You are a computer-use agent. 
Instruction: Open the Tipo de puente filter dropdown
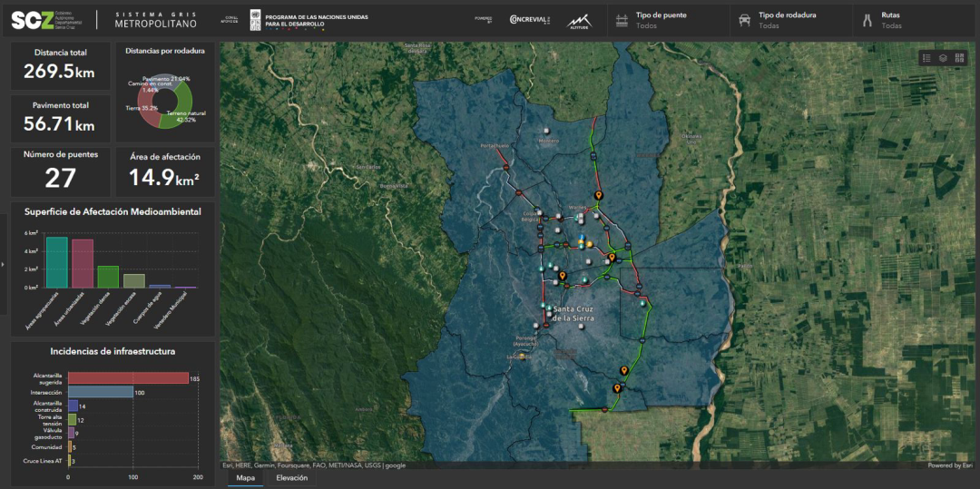click(668, 21)
